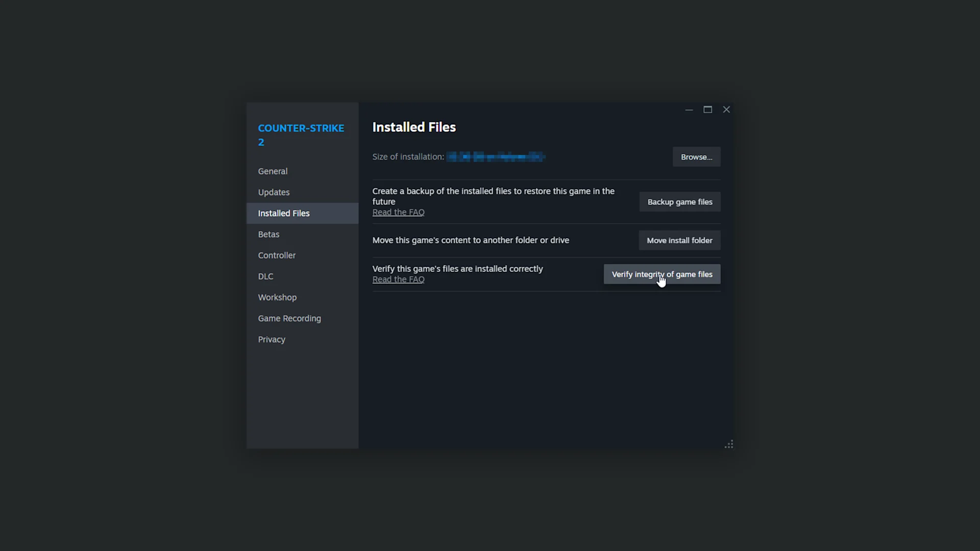This screenshot has width=980, height=551.
Task: View the DLC section
Action: [x=265, y=276]
